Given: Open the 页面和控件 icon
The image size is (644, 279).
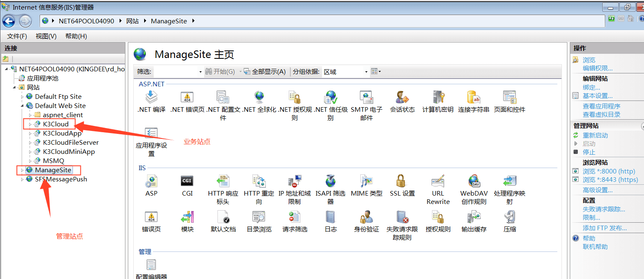Looking at the screenshot, I should (x=509, y=97).
